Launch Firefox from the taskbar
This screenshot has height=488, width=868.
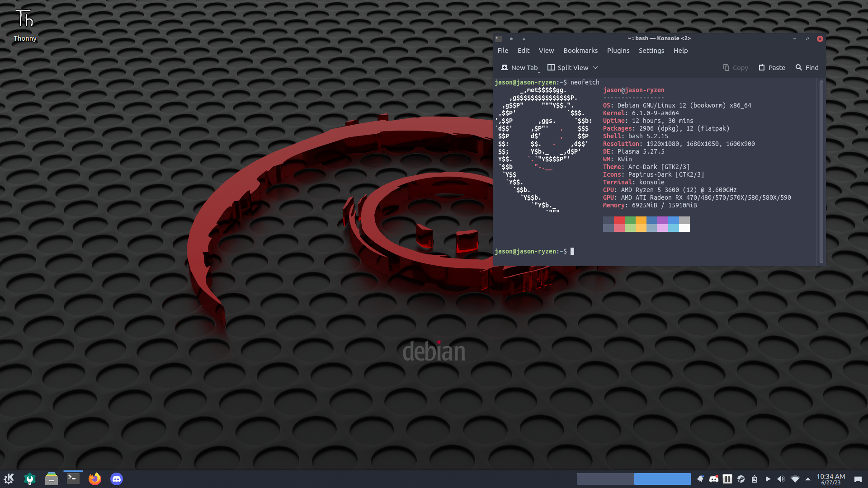point(95,479)
